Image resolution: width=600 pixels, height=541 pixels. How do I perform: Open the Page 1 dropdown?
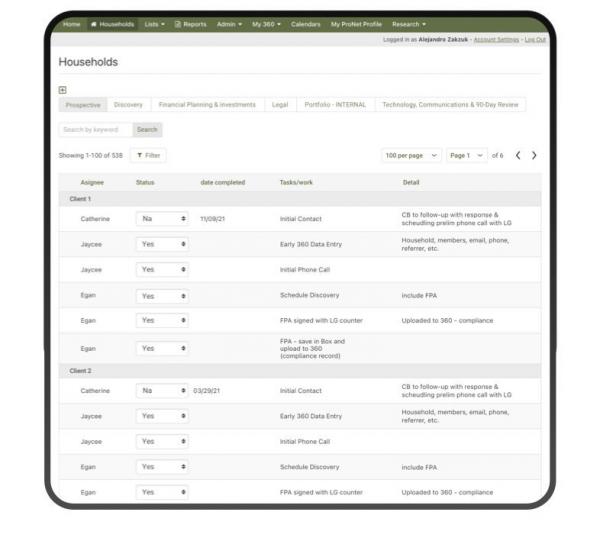(466, 155)
